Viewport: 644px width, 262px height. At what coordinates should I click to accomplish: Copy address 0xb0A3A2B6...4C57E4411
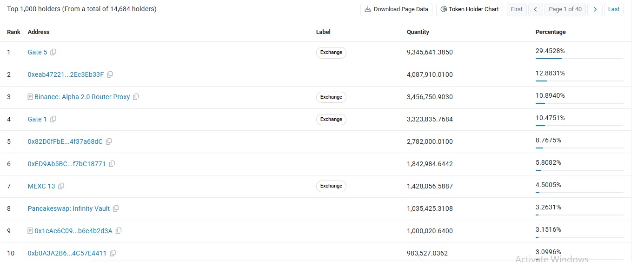[113, 253]
